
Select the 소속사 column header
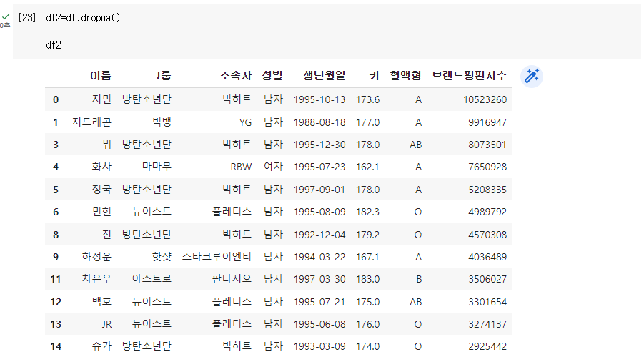pyautogui.click(x=235, y=76)
